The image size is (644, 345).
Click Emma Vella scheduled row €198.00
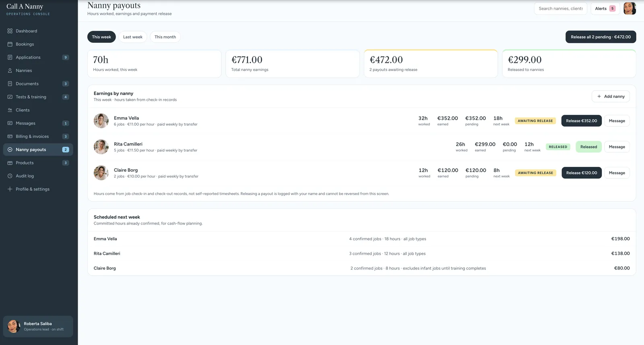pos(361,239)
